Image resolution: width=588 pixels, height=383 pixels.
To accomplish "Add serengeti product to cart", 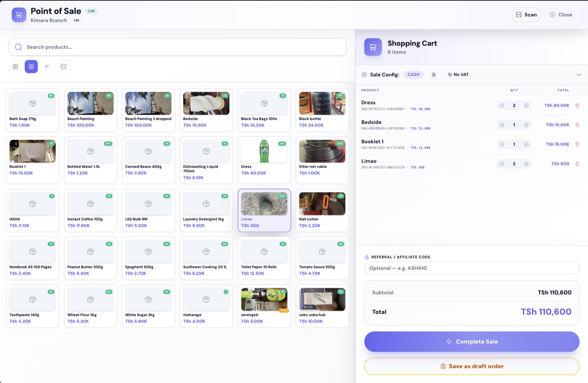I will (264, 306).
